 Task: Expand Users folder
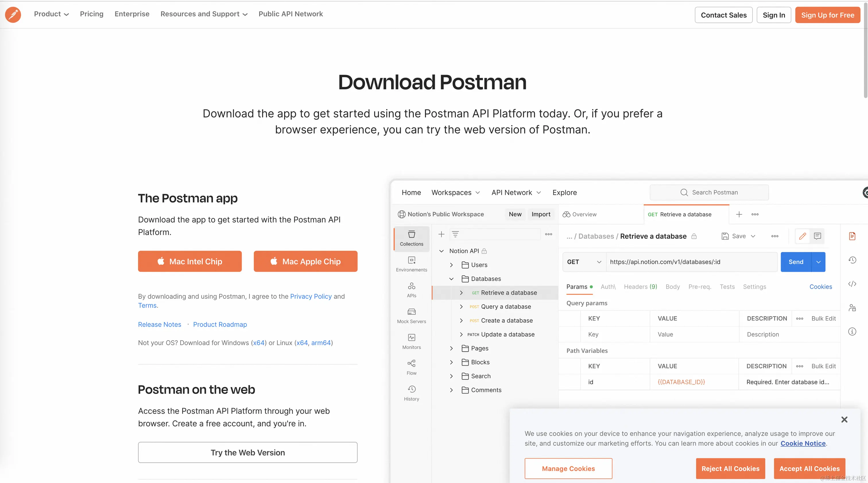pyautogui.click(x=452, y=265)
